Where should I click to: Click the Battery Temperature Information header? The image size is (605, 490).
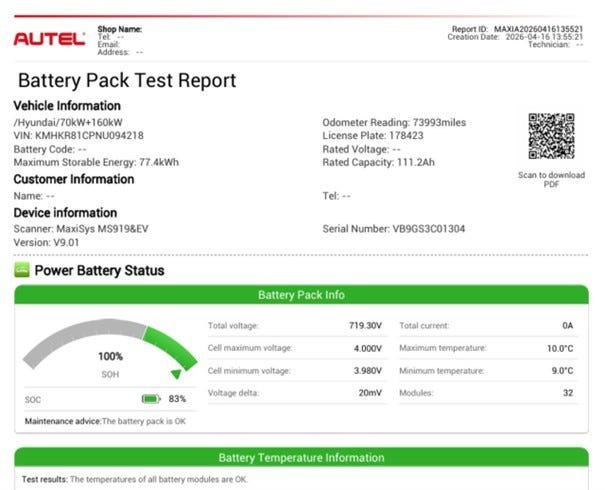pos(301,458)
